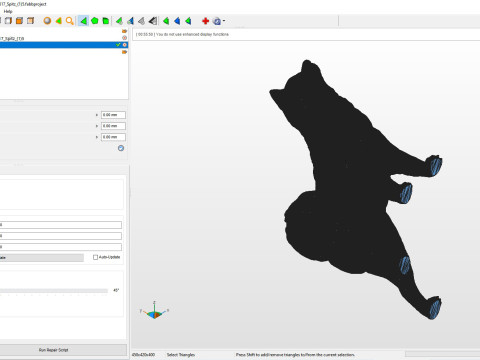Select the highlighted blue row in project tree
Image resolution: width=480 pixels, height=360 pixels.
pos(63,45)
